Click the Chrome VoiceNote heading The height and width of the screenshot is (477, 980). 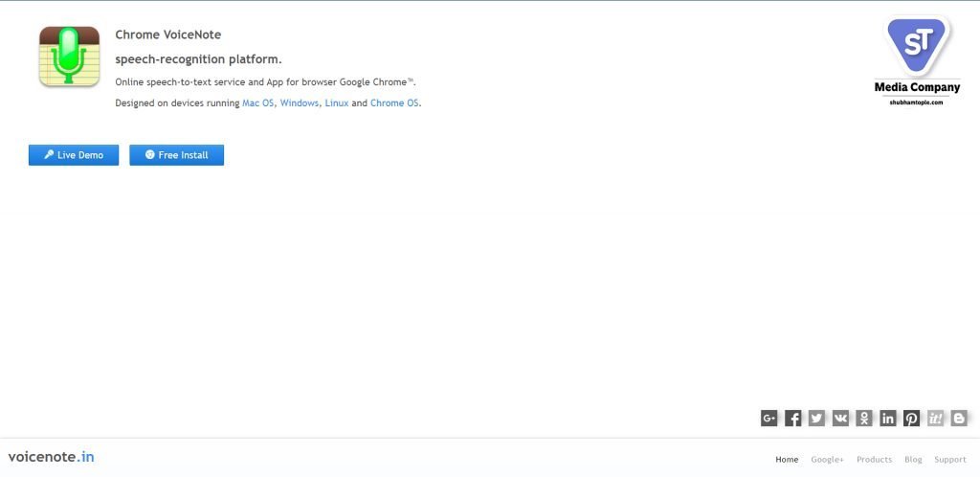(x=168, y=35)
